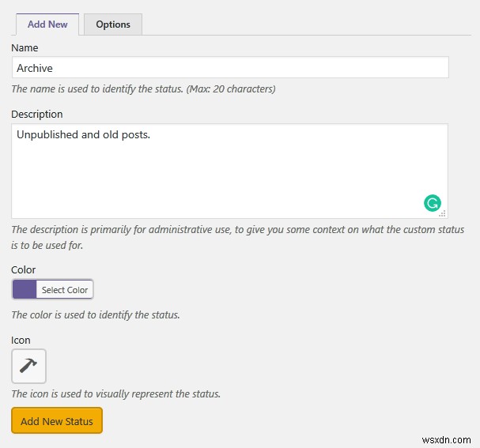
Task: Click the Grammarly icon in Description box
Action: coord(432,203)
